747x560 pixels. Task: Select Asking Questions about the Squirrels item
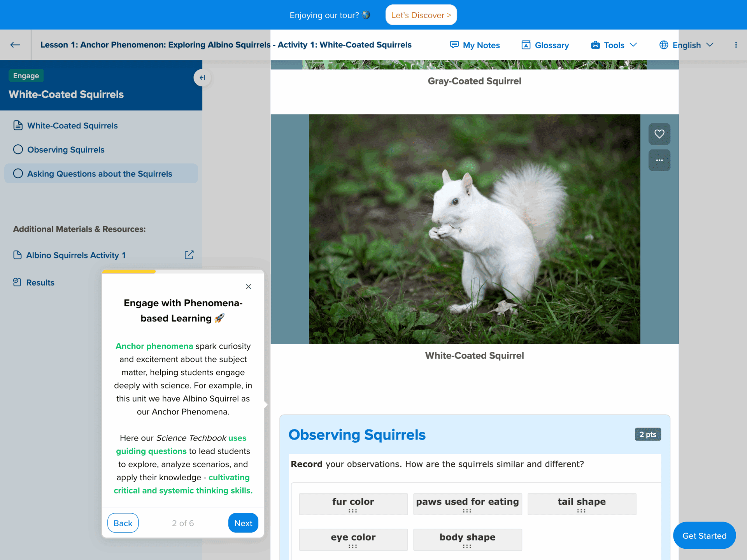pos(100,174)
